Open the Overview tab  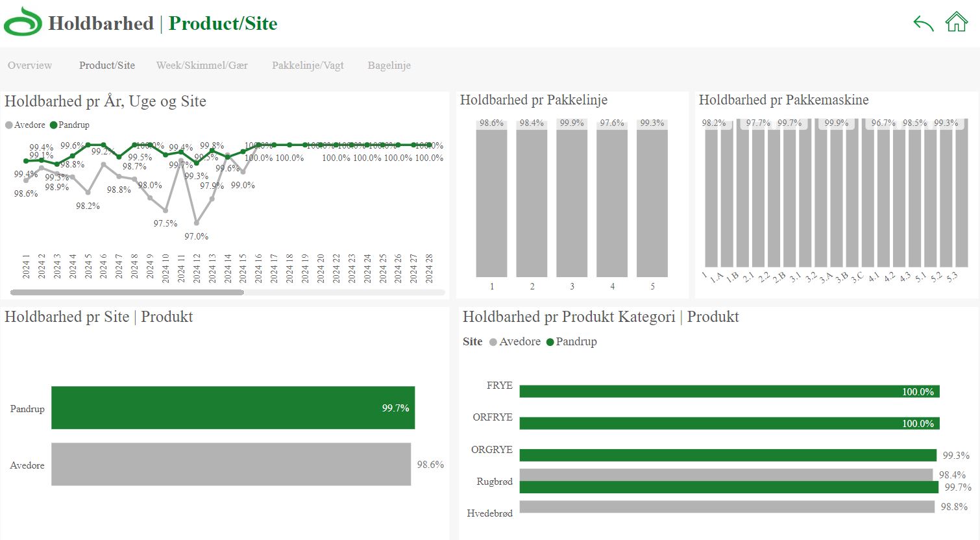click(30, 66)
